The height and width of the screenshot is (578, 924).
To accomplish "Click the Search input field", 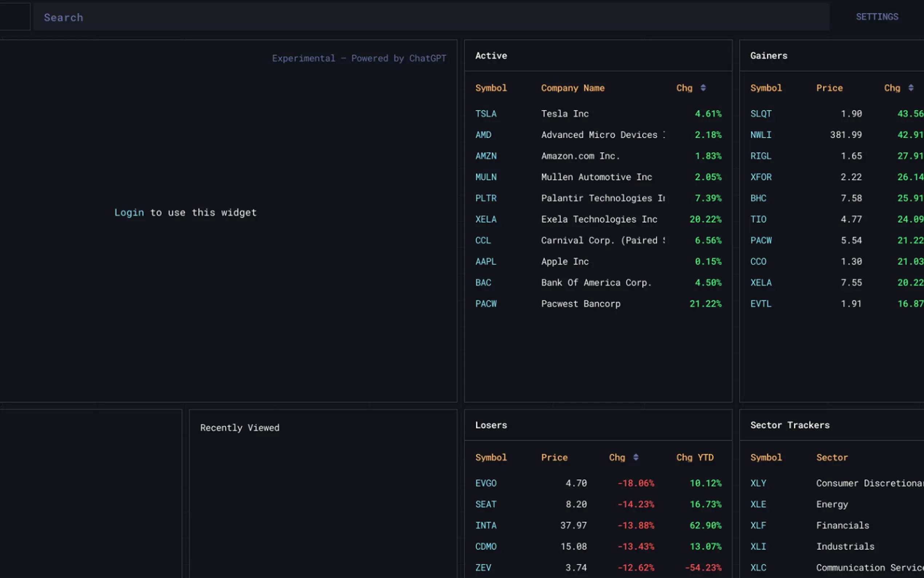I will click(x=431, y=17).
